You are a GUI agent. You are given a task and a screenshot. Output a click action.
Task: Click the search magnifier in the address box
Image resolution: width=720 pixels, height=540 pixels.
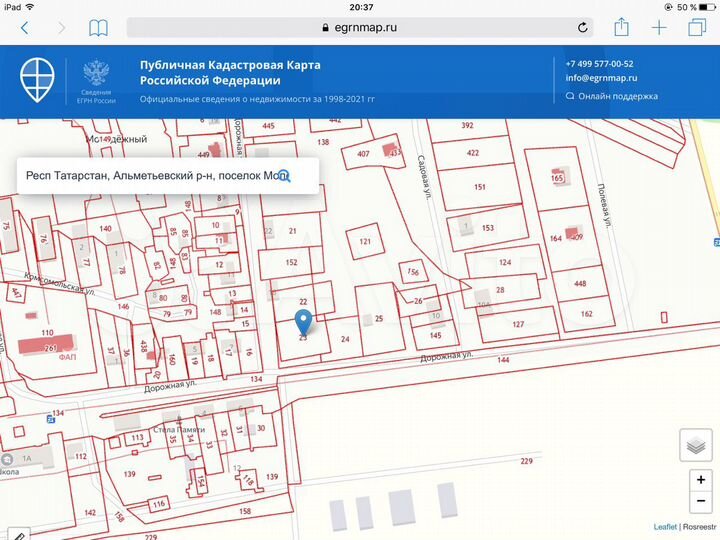[x=284, y=175]
